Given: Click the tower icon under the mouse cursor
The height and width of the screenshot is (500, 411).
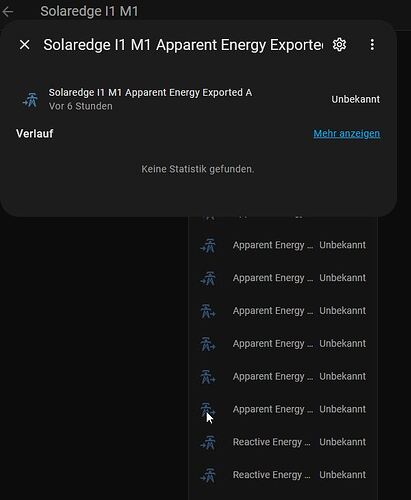Looking at the screenshot, I should click(x=208, y=409).
